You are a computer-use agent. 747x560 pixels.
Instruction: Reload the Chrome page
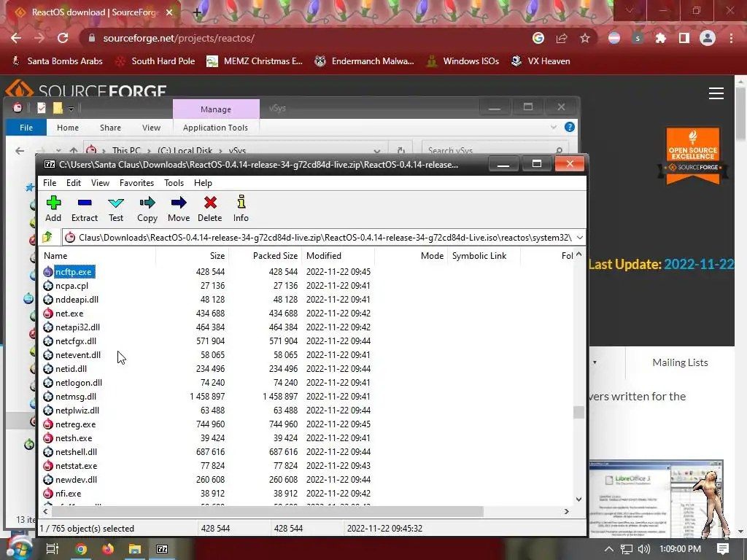pos(63,38)
